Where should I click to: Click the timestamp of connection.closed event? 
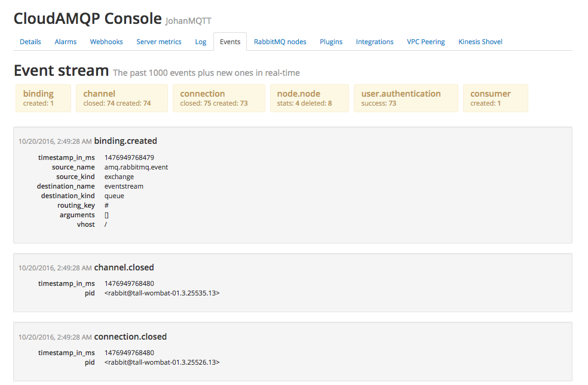point(55,337)
